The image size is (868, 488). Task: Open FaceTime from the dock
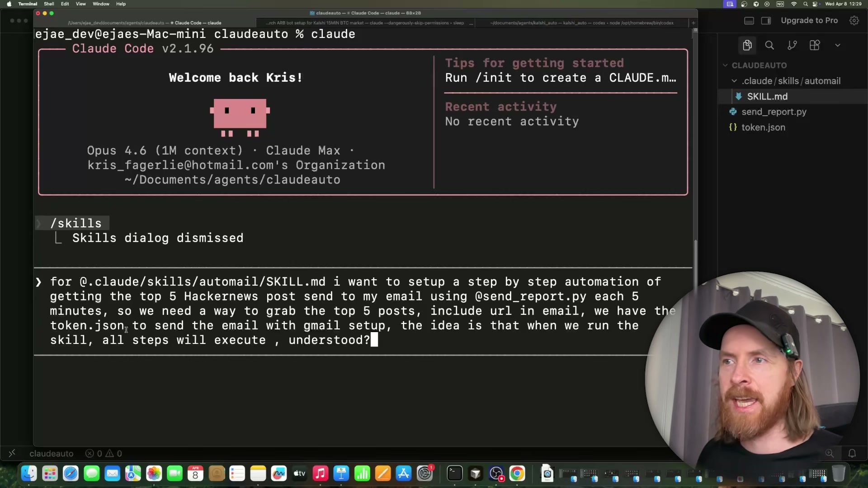point(175,473)
